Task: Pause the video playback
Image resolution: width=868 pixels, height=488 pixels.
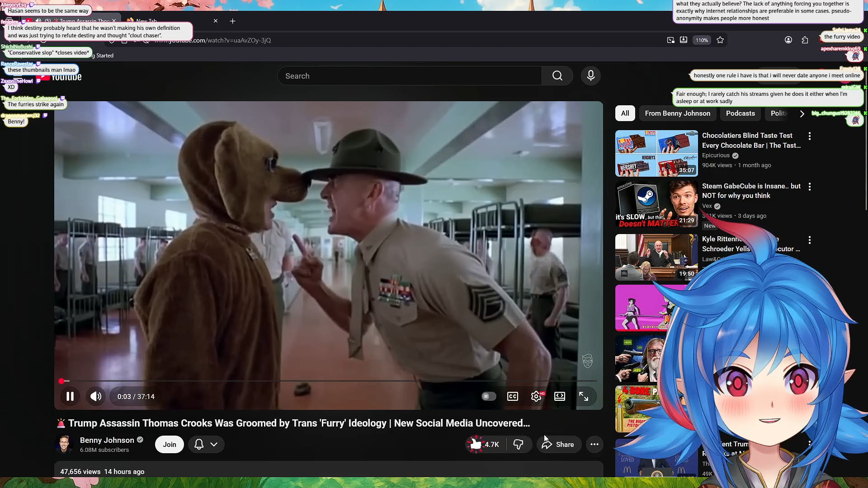Action: click(70, 396)
